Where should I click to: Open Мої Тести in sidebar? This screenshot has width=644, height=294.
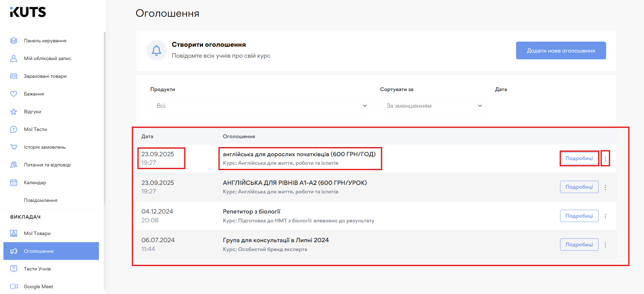tap(35, 129)
